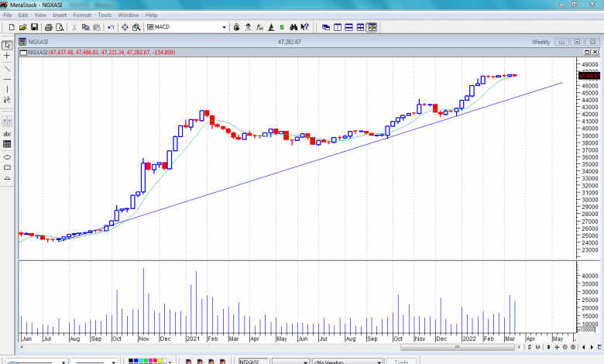Click the Trade button
This screenshot has width=604, height=364.
coord(401,361)
